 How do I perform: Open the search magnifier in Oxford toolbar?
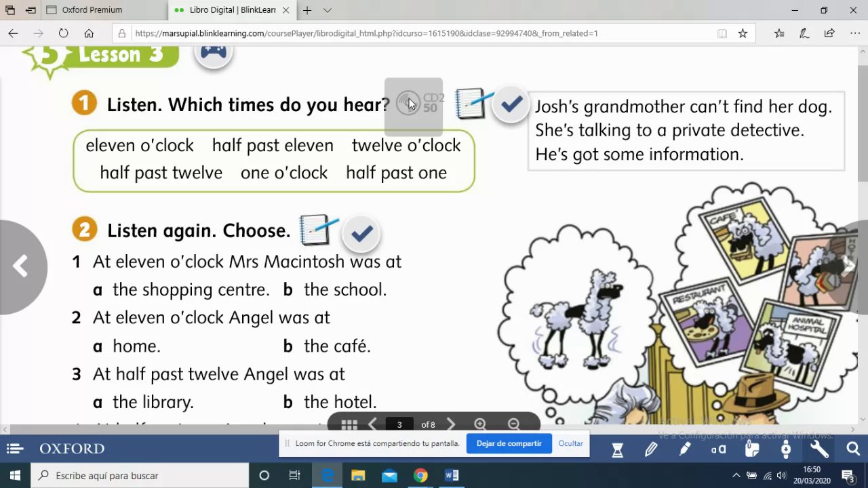click(x=853, y=449)
